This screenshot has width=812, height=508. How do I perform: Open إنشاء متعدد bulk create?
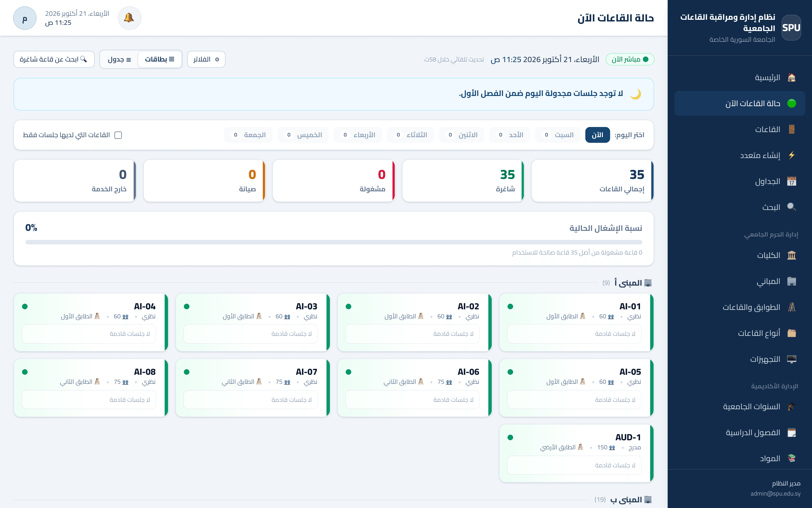click(740, 155)
